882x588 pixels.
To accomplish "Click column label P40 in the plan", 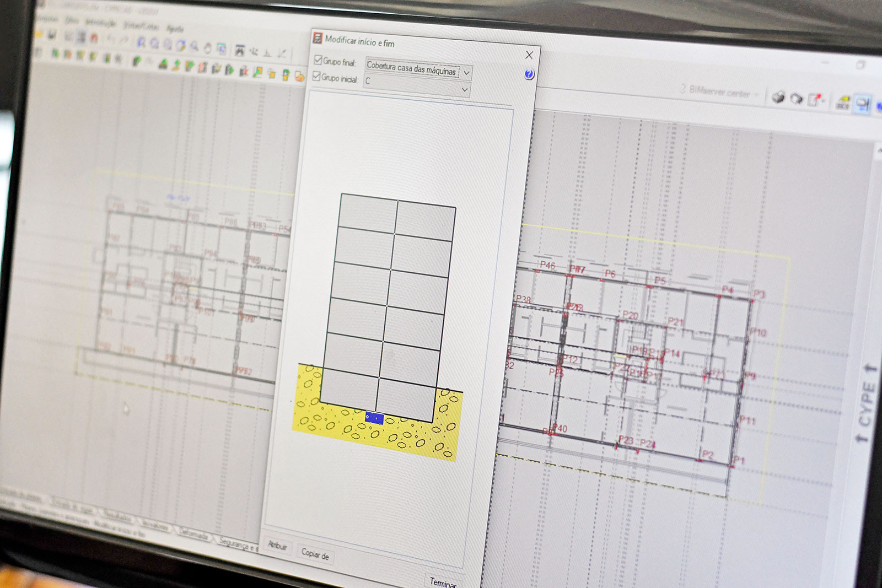I will 559,428.
